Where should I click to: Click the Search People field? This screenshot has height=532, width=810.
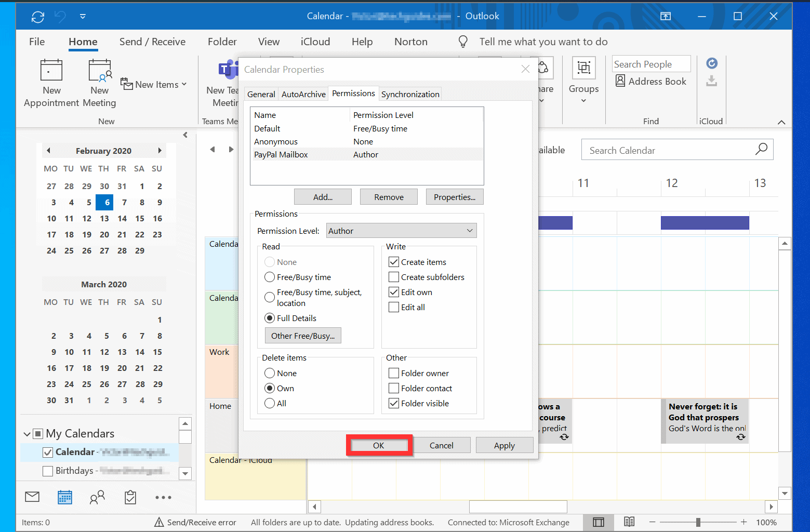coord(652,64)
